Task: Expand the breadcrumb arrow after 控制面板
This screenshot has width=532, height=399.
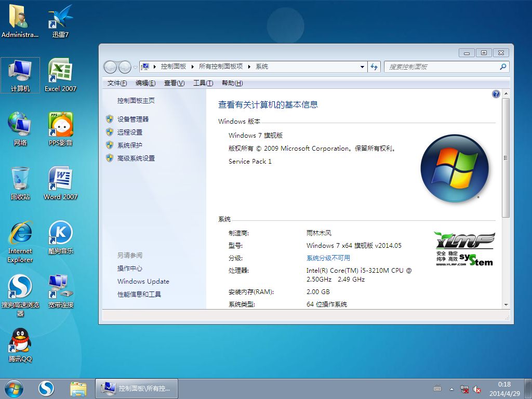Action: [193, 67]
